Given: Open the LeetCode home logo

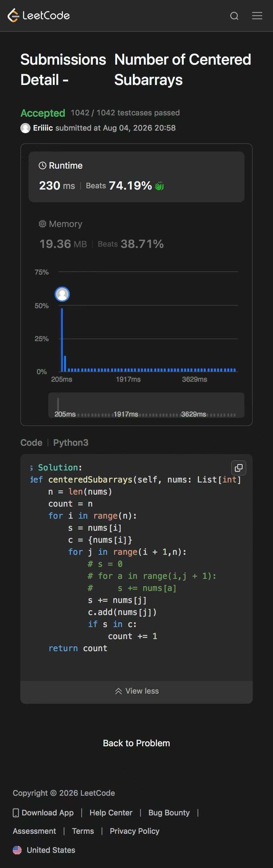Looking at the screenshot, I should tap(38, 16).
